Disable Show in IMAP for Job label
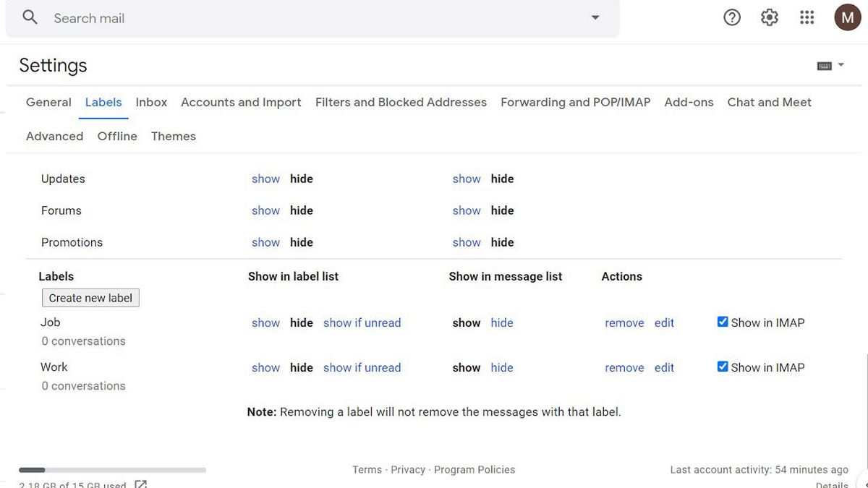This screenshot has width=868, height=488. coord(722,321)
